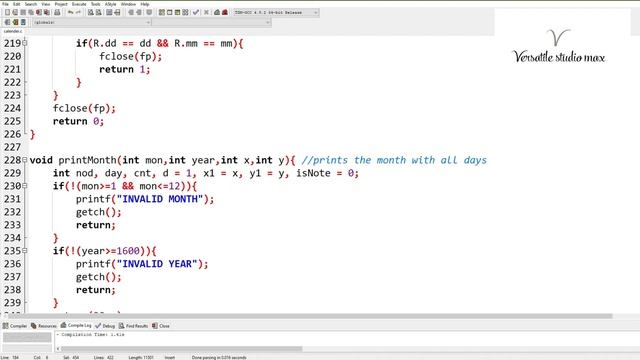Click the Run program icon
This screenshot has height=360, width=640.
(x=169, y=12)
